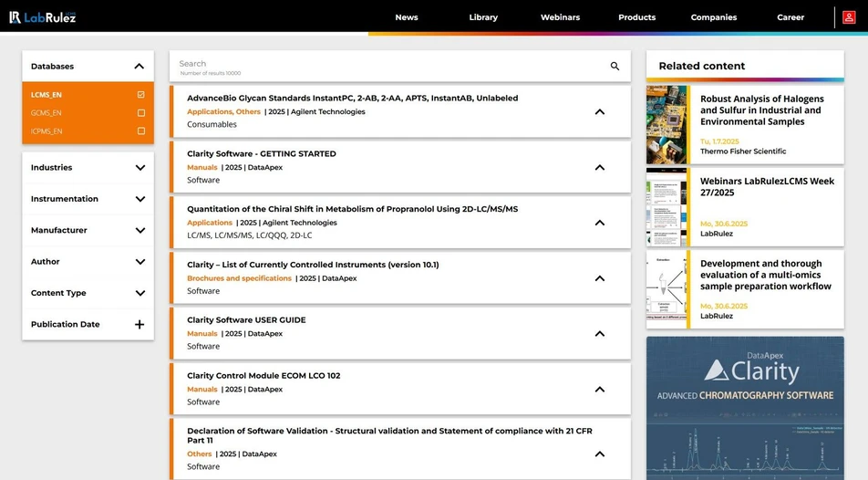The height and width of the screenshot is (480, 868).
Task: Expand the Manufacturer filter
Action: pos(140,230)
